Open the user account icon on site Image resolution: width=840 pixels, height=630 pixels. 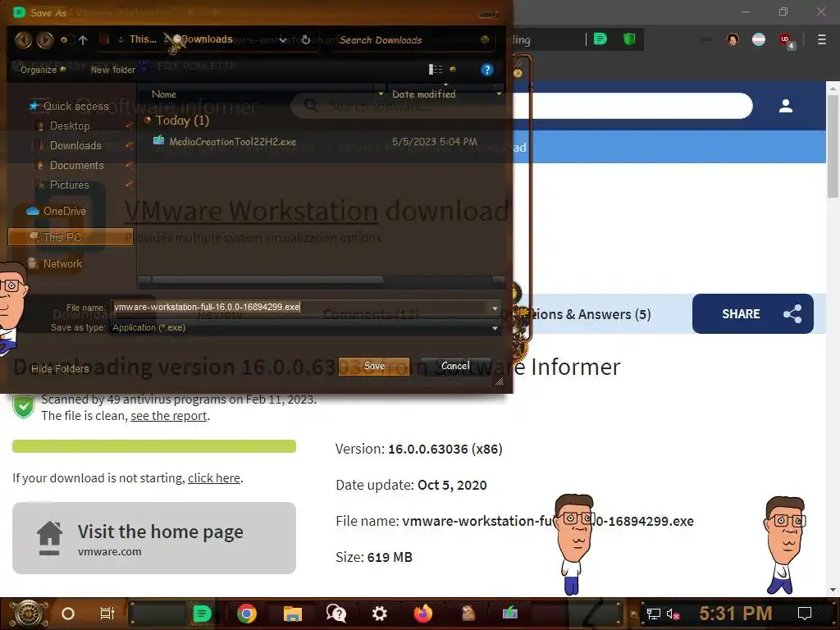[x=785, y=106]
